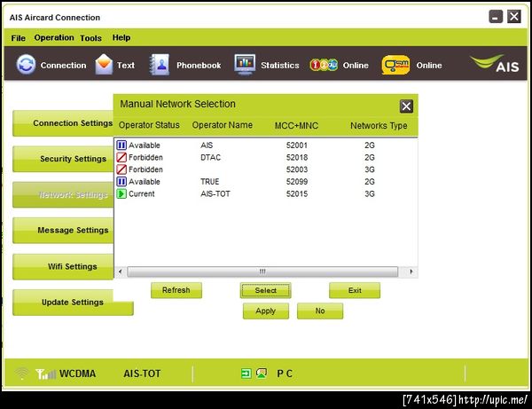Image resolution: width=532 pixels, height=409 pixels.
Task: Click the AIS logo
Action: pyautogui.click(x=496, y=64)
